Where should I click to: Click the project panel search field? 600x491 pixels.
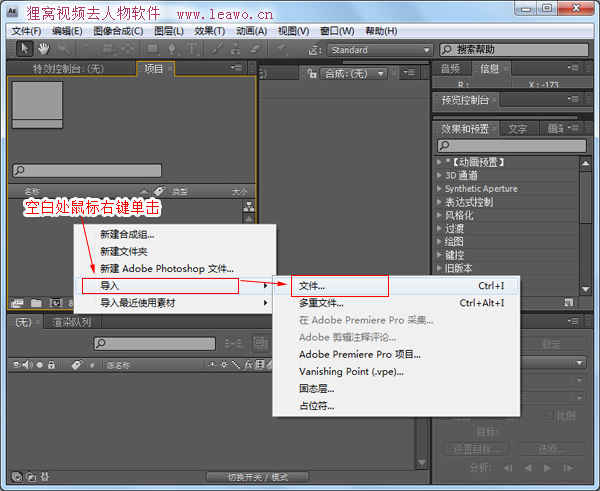point(87,170)
